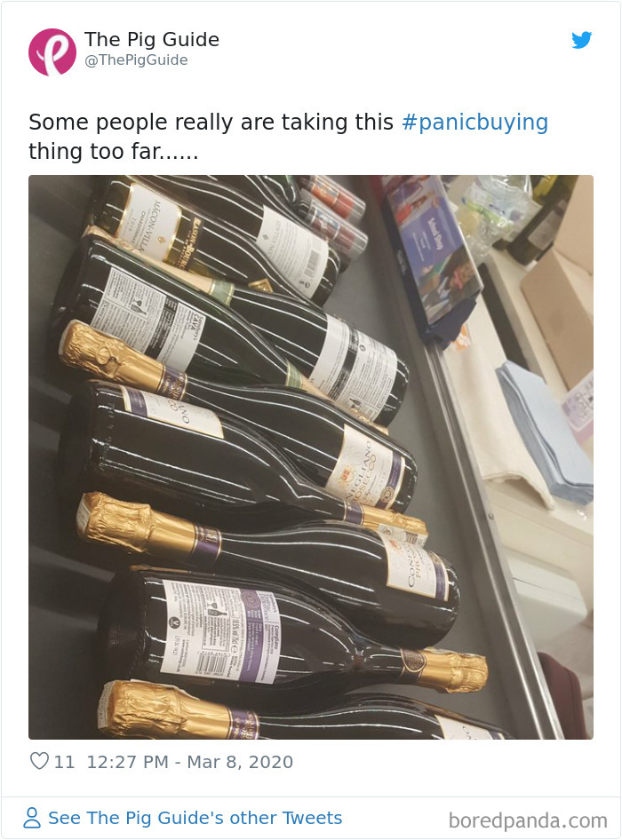The width and height of the screenshot is (622, 840).
Task: Open Twitter via the blue bird logo
Action: (583, 40)
